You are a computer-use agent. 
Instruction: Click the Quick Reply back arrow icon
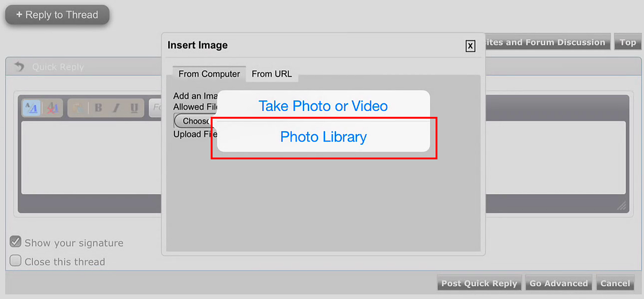click(x=19, y=66)
